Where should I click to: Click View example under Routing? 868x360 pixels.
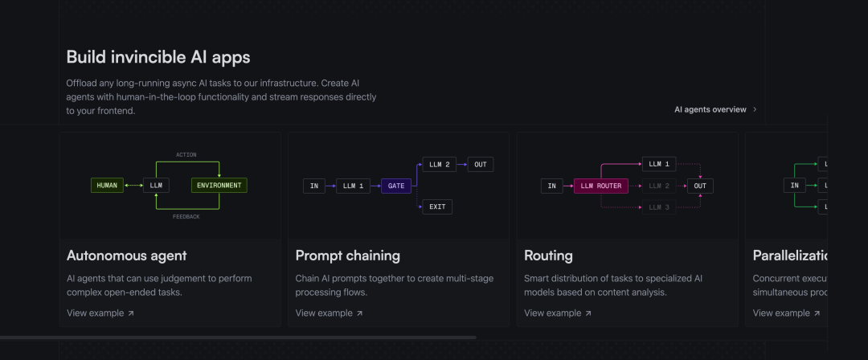pyautogui.click(x=552, y=313)
